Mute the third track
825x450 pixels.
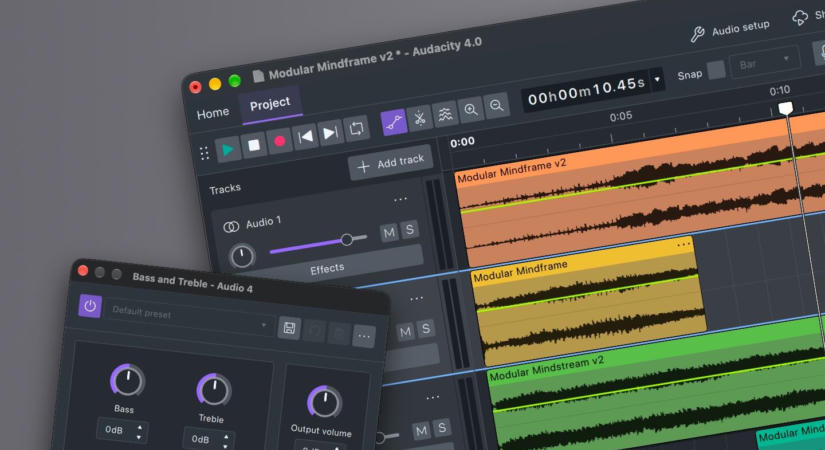tap(421, 432)
